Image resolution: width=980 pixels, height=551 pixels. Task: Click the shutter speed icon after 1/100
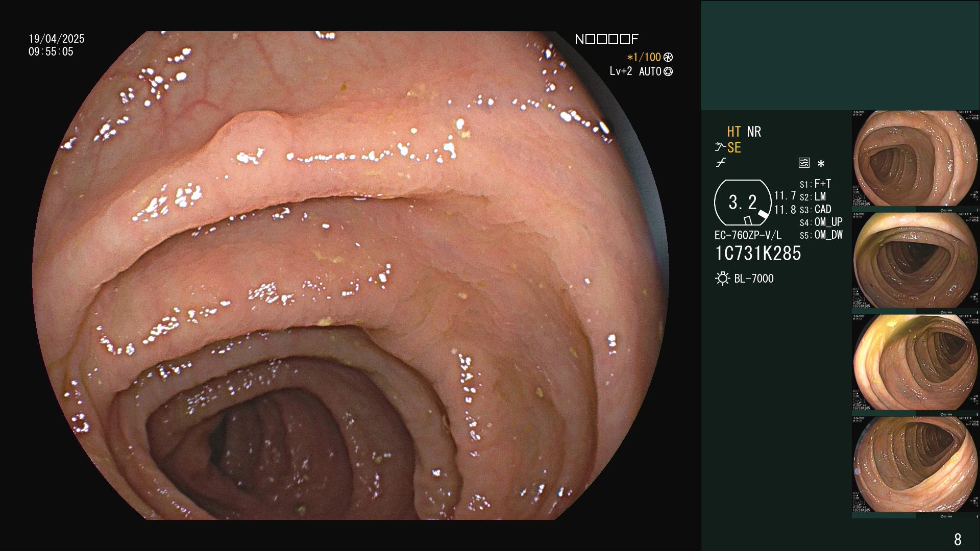coord(668,57)
